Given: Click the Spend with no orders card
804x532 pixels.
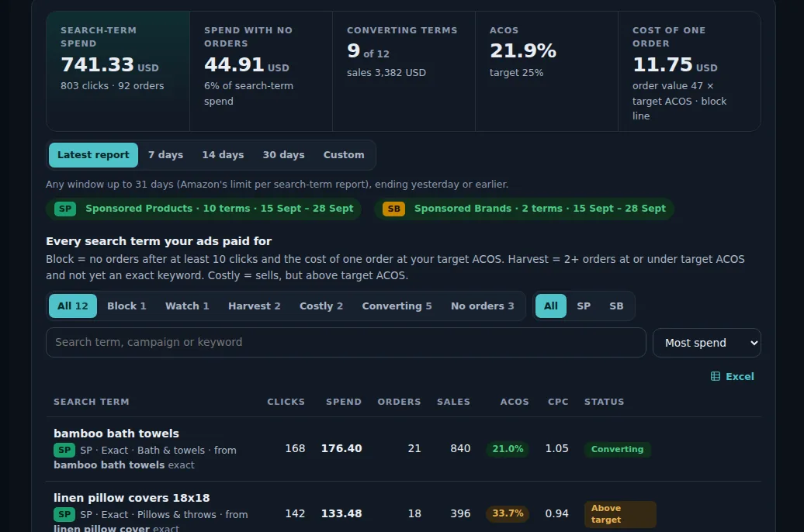Looking at the screenshot, I should pos(261,71).
